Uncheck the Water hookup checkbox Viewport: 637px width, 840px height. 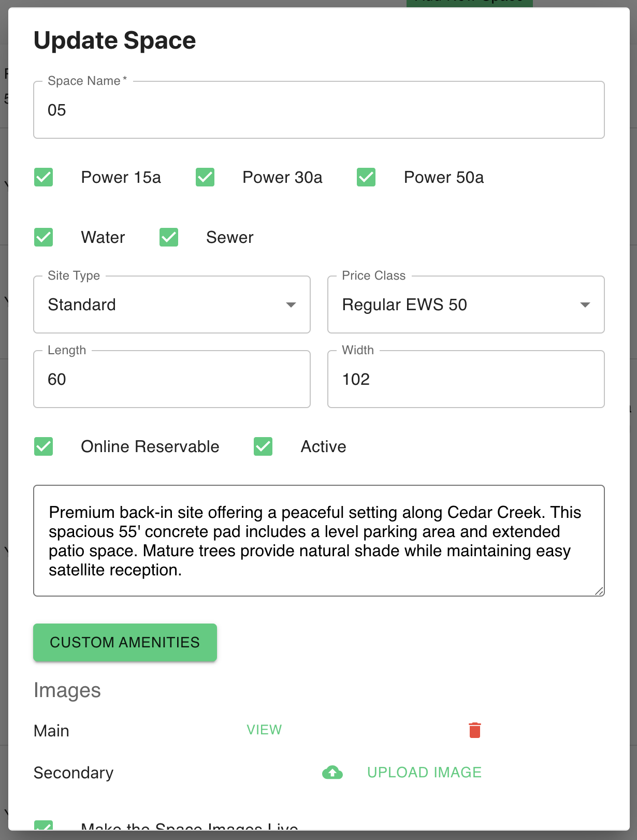[44, 237]
